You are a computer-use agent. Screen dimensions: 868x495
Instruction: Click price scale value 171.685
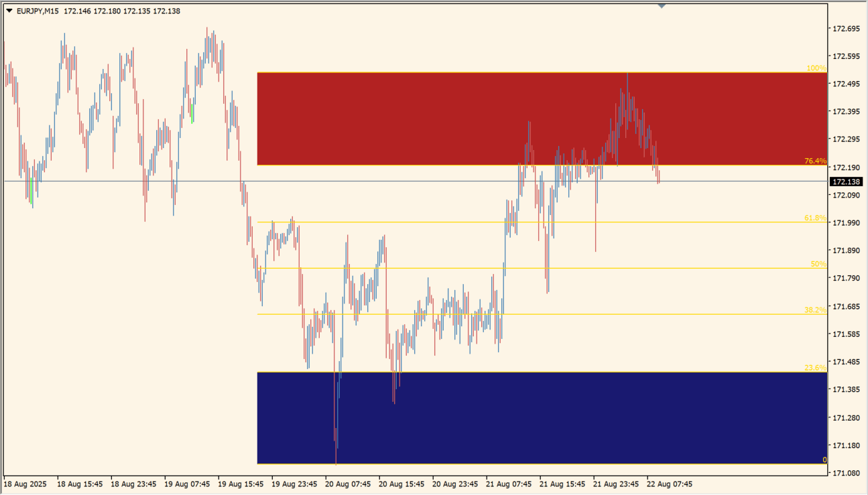[846, 306]
